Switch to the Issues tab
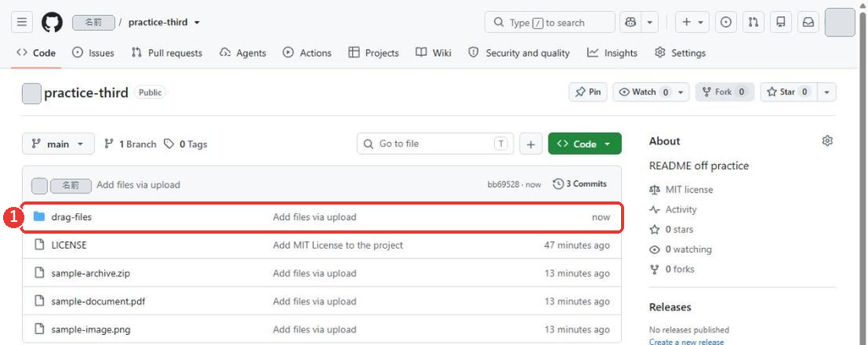 pyautogui.click(x=94, y=53)
